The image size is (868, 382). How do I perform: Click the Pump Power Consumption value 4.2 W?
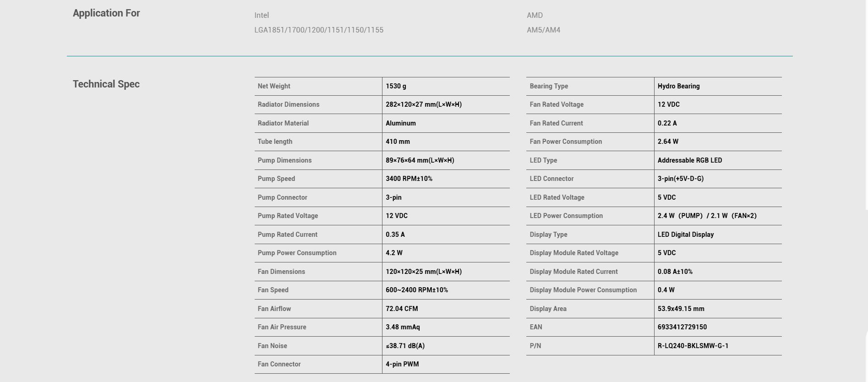point(394,253)
